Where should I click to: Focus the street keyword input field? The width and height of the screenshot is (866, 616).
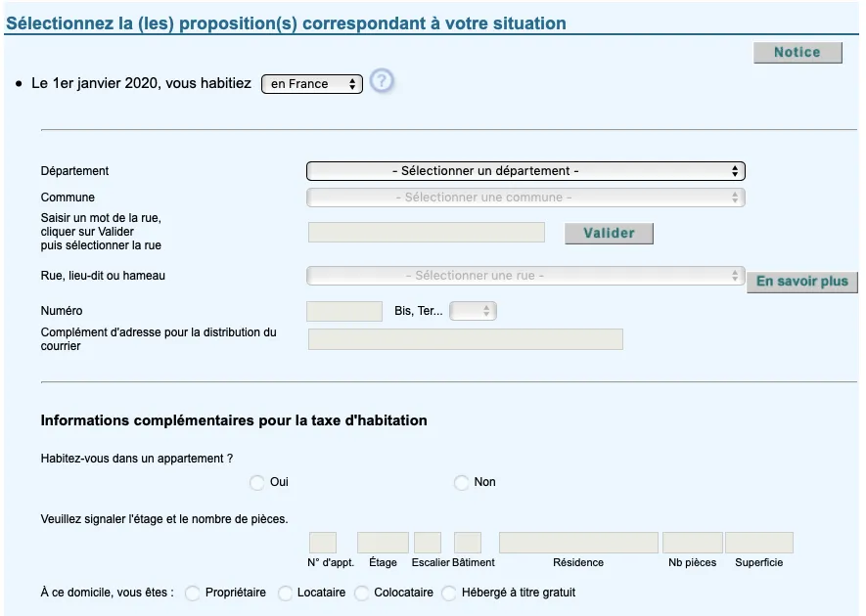(427, 233)
